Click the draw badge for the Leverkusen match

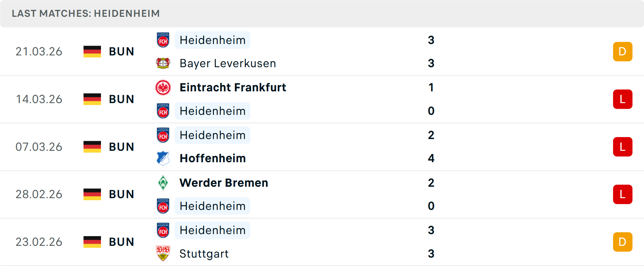click(x=623, y=52)
